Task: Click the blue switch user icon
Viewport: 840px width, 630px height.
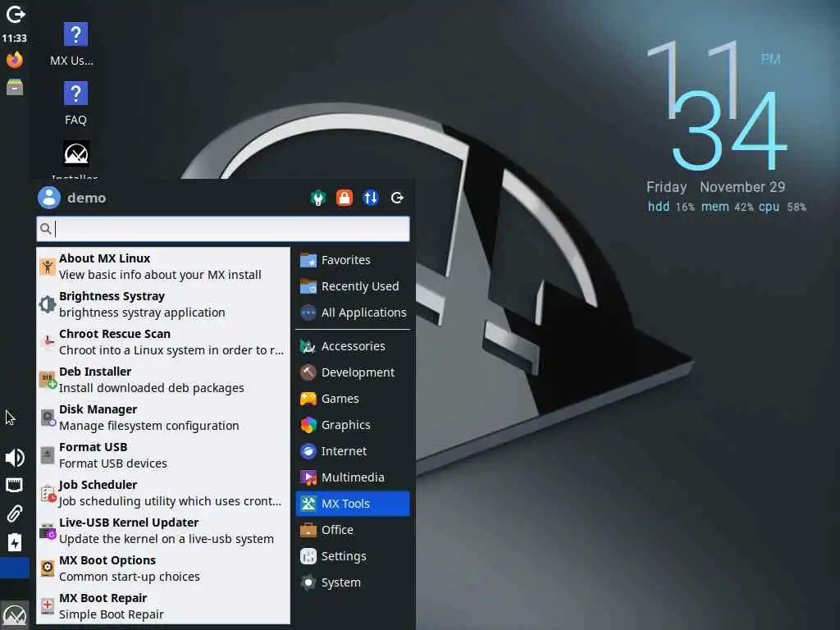Action: pos(371,198)
